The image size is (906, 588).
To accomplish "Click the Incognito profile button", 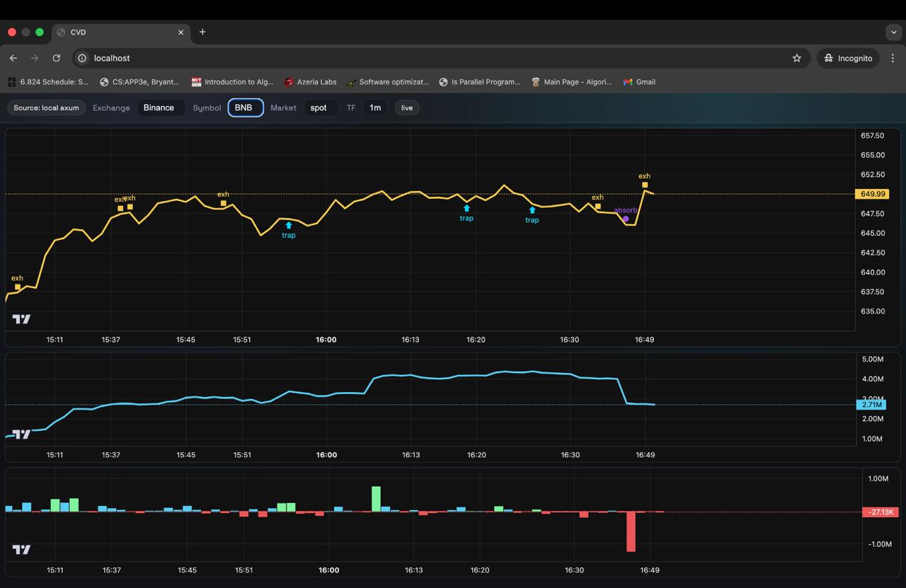I will (848, 58).
